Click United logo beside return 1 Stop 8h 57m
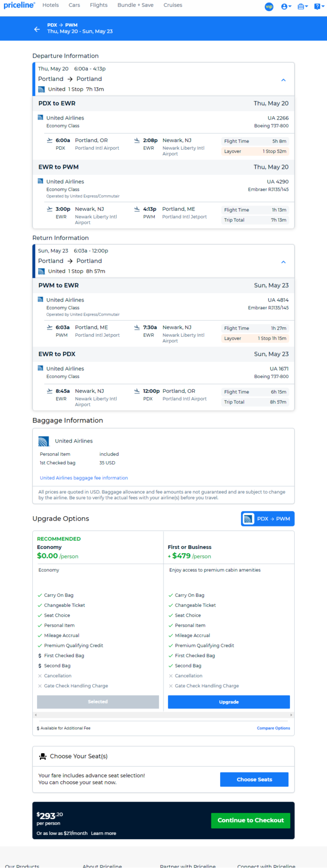Viewport: 327px width, 868px height. (41, 271)
